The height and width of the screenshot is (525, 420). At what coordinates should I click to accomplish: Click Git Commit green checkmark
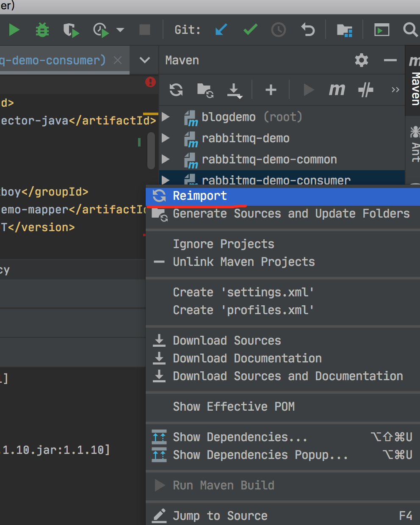tap(250, 30)
